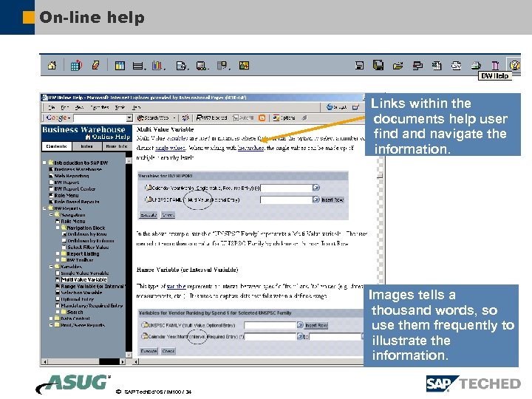Collapse the Introduction to SAP BW node

coord(44,163)
